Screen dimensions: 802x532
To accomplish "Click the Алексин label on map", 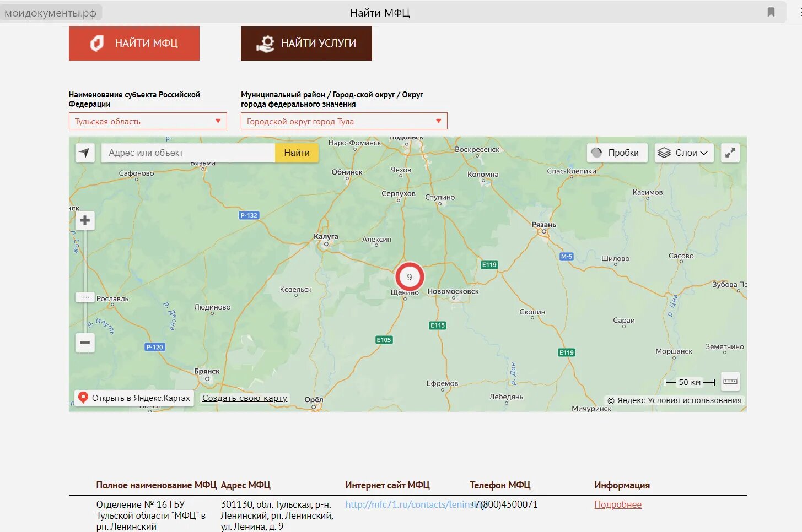I will click(376, 239).
